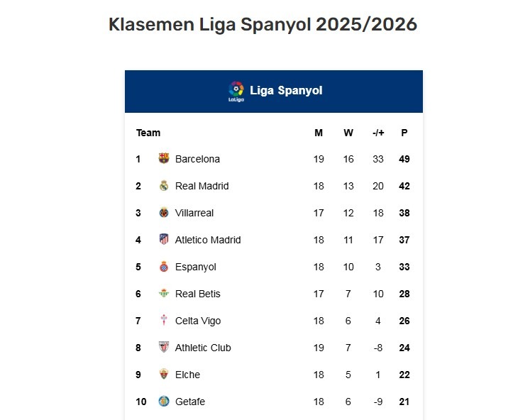
Task: Click the P points column header
Action: (404, 133)
